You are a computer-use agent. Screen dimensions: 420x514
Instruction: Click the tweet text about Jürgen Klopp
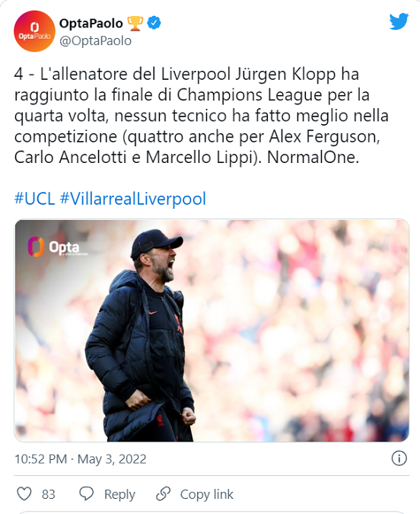coord(202,116)
